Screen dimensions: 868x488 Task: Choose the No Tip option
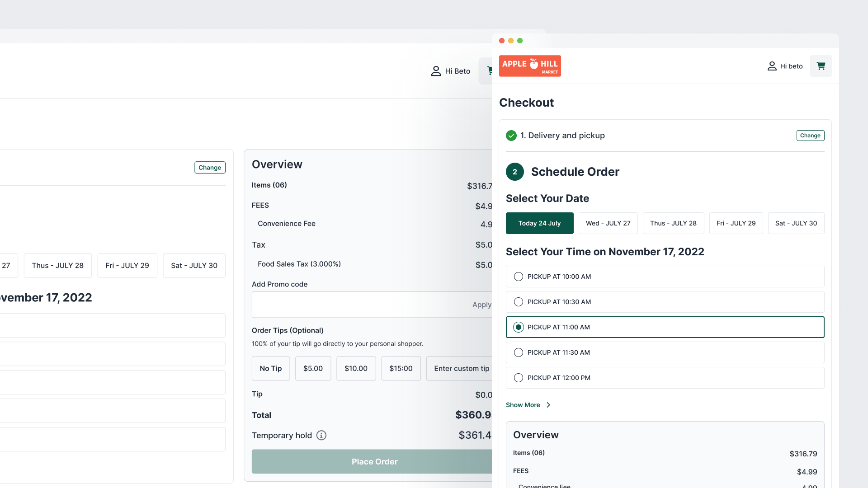[271, 369]
